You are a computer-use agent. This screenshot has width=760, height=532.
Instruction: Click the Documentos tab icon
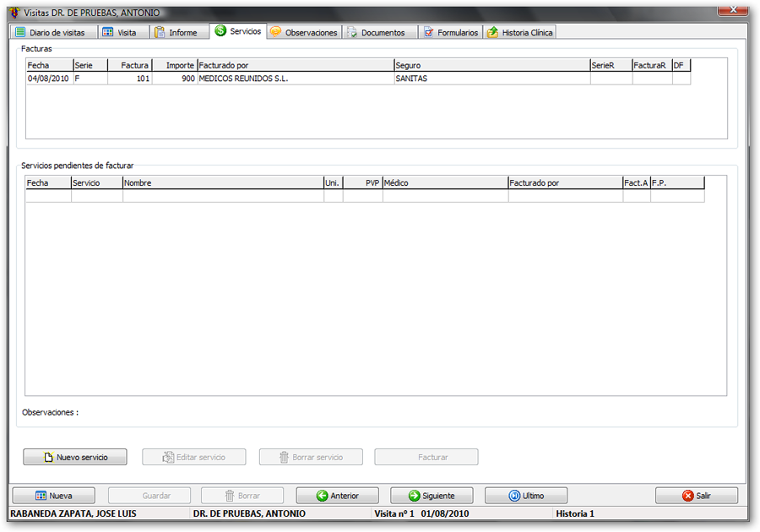351,32
